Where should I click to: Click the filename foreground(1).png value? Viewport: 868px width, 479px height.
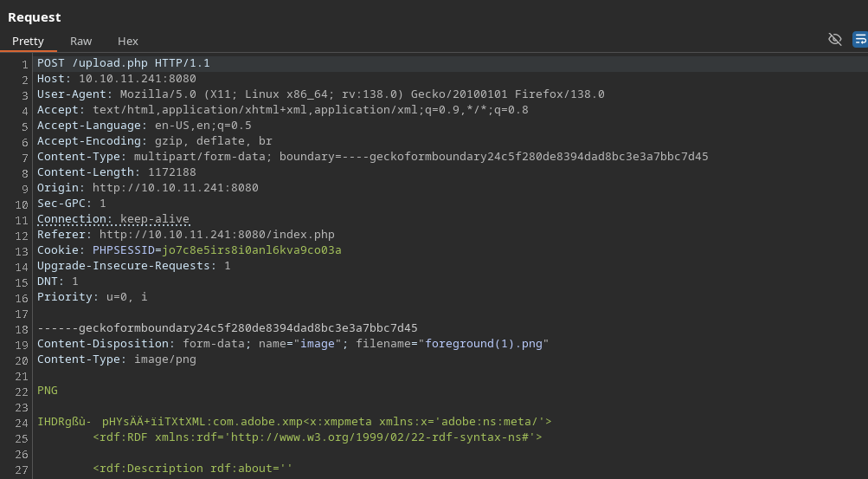pos(484,343)
